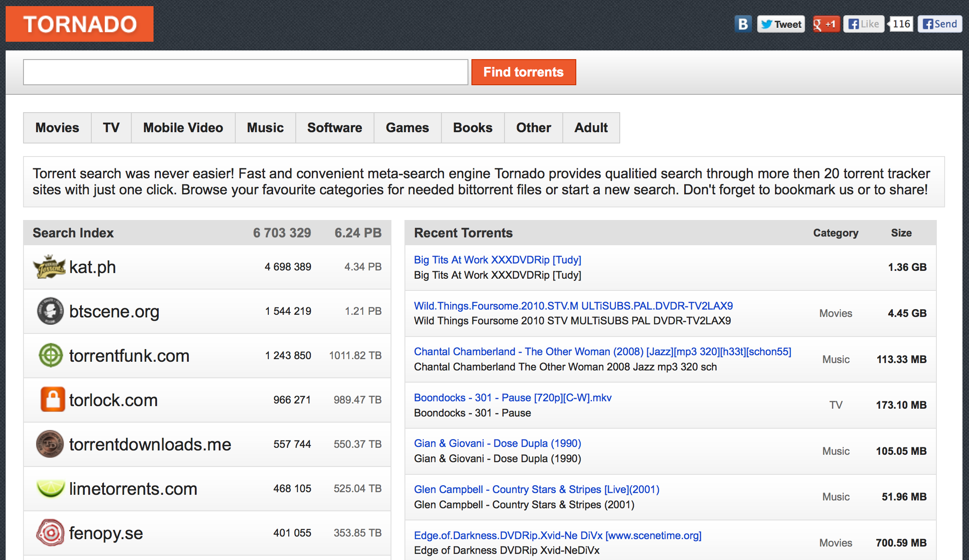Viewport: 969px width, 560px height.
Task: Open the fenopy.se tracker link
Action: click(106, 533)
